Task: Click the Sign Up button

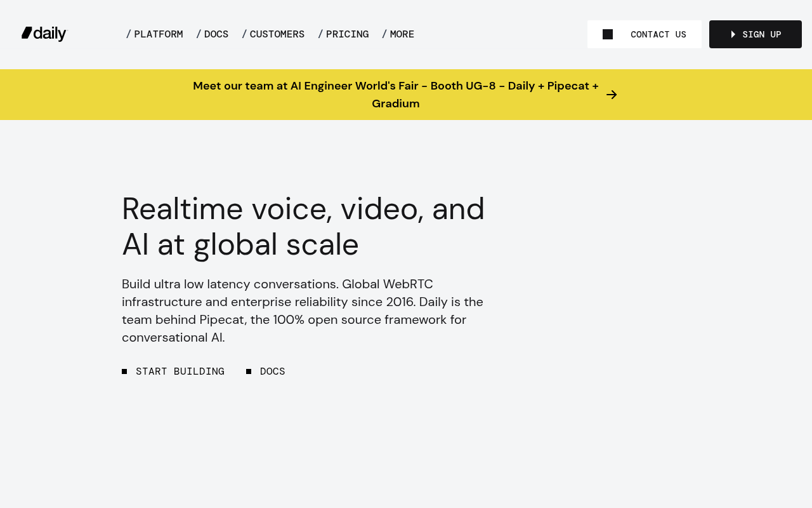Action: (x=756, y=34)
